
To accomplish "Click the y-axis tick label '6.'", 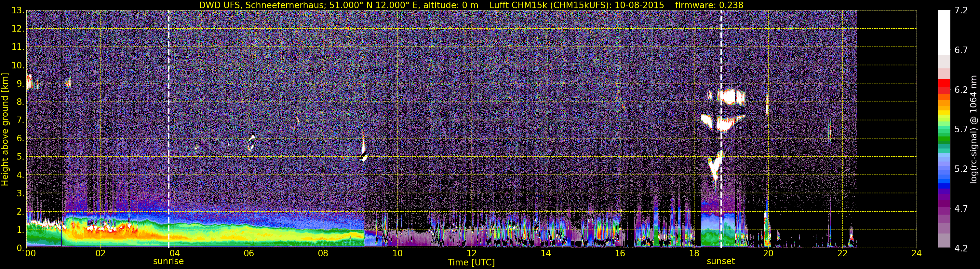I will pyautogui.click(x=20, y=139).
